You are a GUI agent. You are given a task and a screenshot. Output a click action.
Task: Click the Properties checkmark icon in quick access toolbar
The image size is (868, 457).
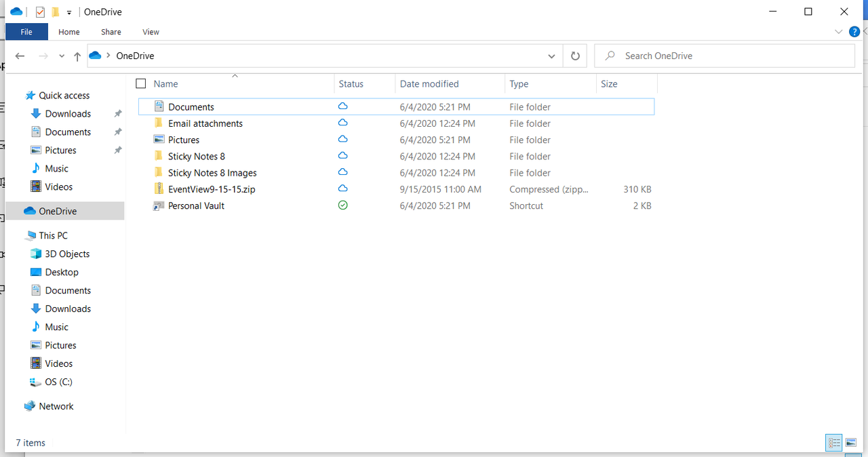click(40, 12)
